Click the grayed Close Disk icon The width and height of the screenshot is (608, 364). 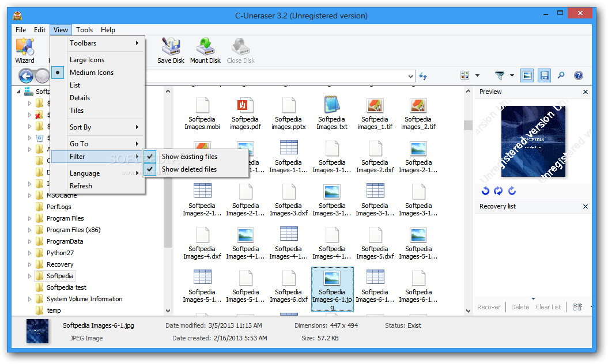click(x=240, y=50)
